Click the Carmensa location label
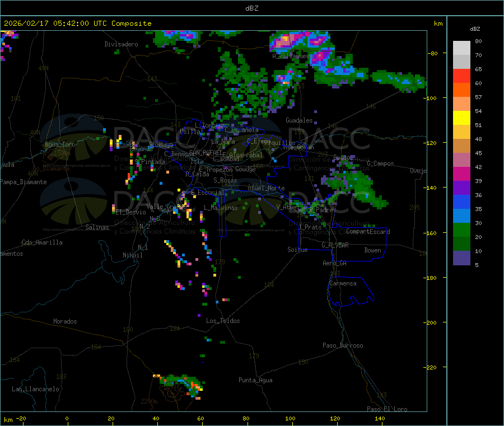The image size is (504, 426). coord(343,283)
